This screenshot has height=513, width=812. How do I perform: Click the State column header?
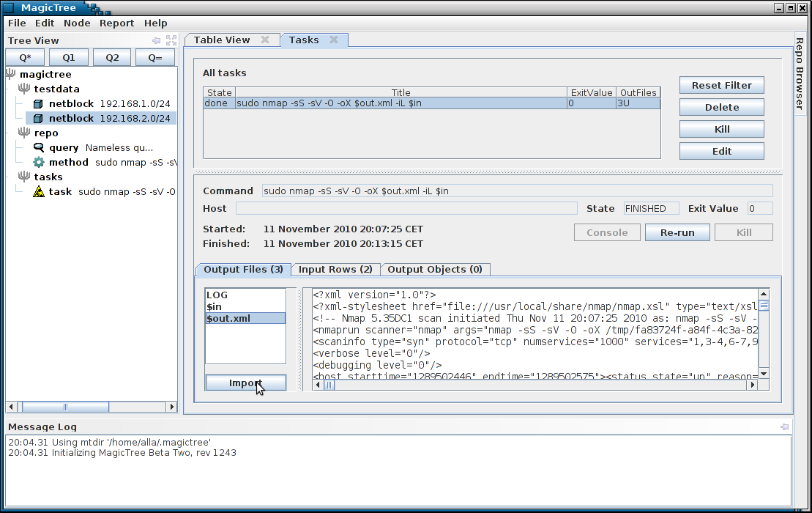[x=219, y=92]
